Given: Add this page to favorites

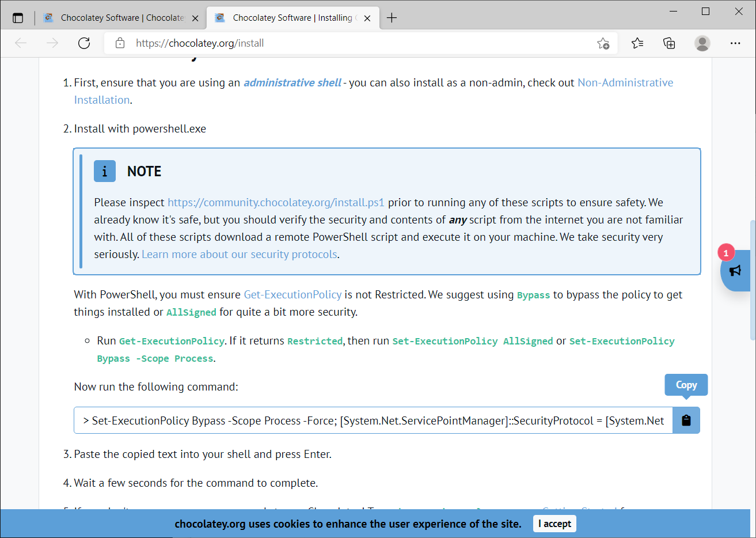Looking at the screenshot, I should (603, 43).
